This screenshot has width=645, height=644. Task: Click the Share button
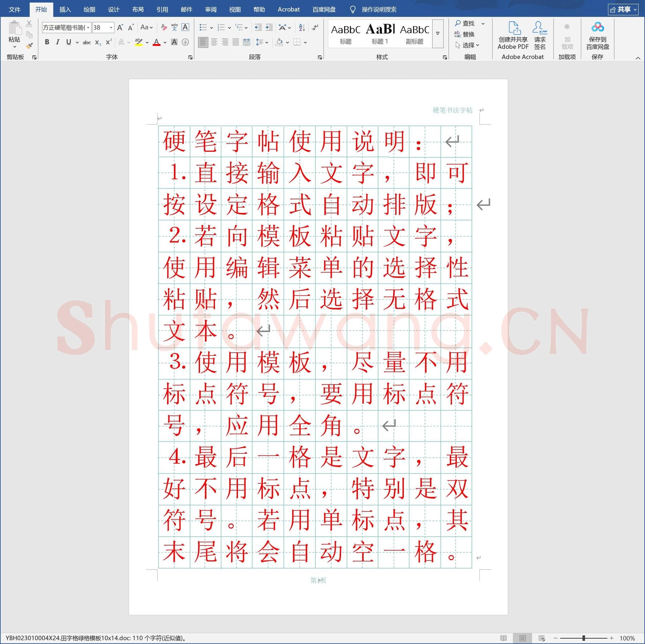[623, 9]
